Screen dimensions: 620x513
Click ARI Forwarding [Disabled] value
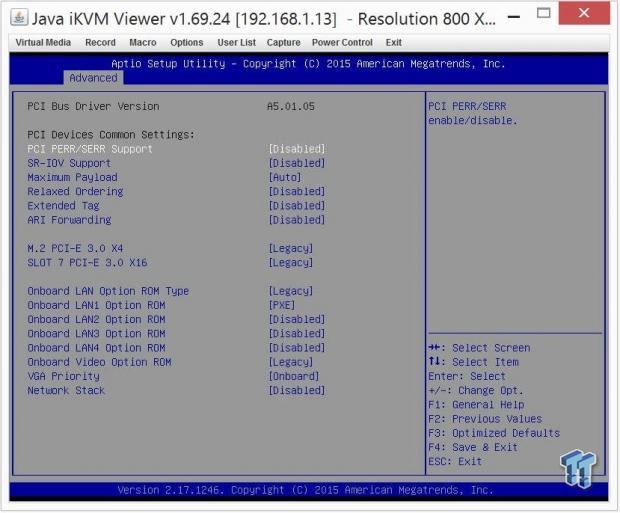pyautogui.click(x=297, y=220)
